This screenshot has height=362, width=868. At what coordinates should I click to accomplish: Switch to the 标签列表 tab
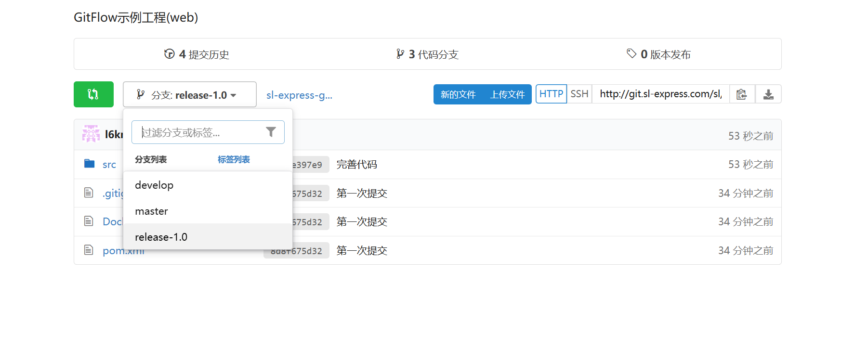pos(234,159)
